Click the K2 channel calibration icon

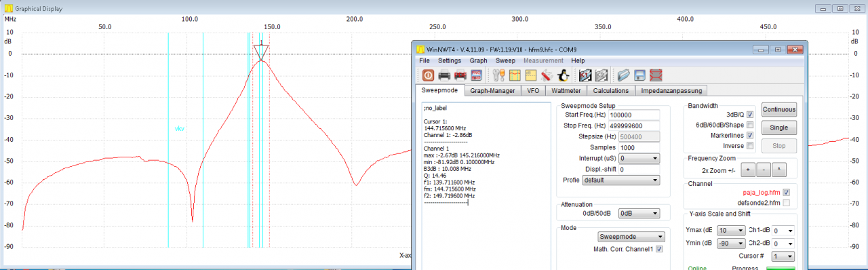(601, 75)
